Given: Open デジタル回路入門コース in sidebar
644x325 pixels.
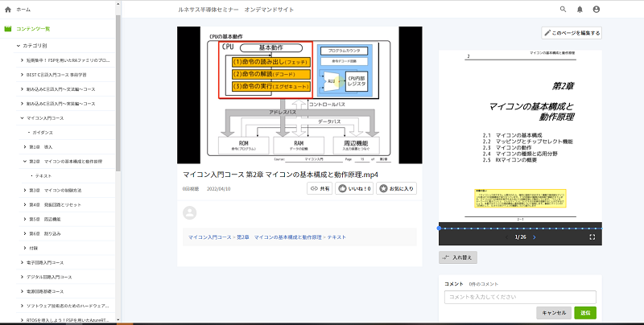Looking at the screenshot, I should click(49, 277).
